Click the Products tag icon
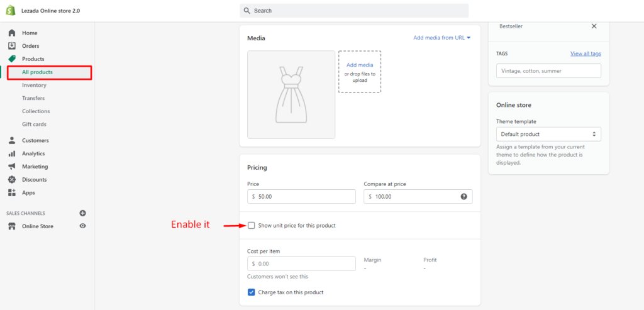The image size is (644, 310). click(12, 58)
